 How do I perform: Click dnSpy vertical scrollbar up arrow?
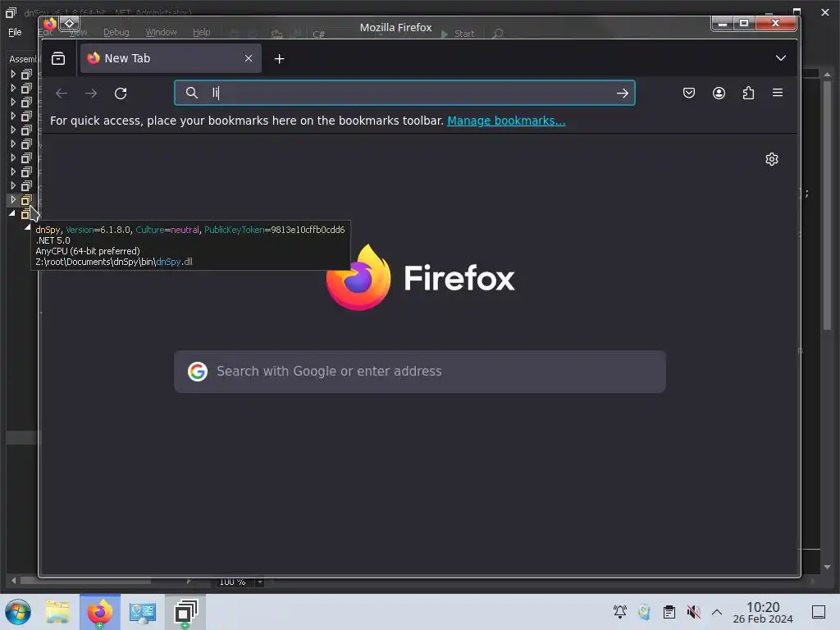pyautogui.click(x=827, y=75)
